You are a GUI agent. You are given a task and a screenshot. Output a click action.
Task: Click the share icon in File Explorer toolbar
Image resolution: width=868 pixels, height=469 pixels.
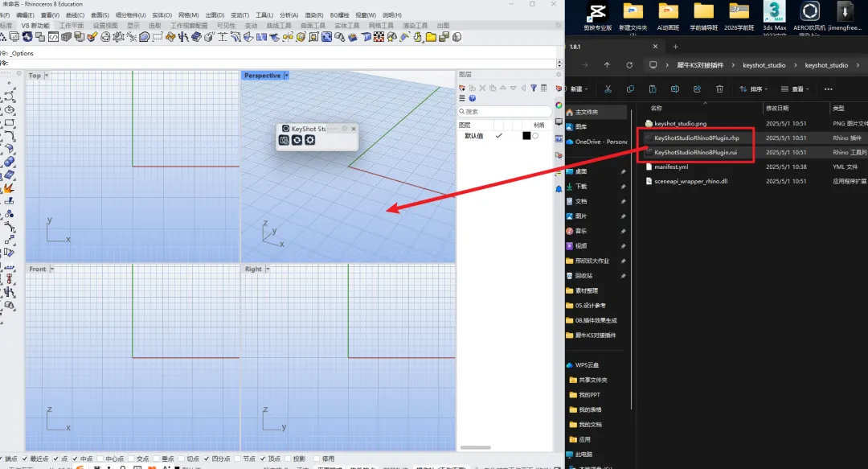pos(697,88)
